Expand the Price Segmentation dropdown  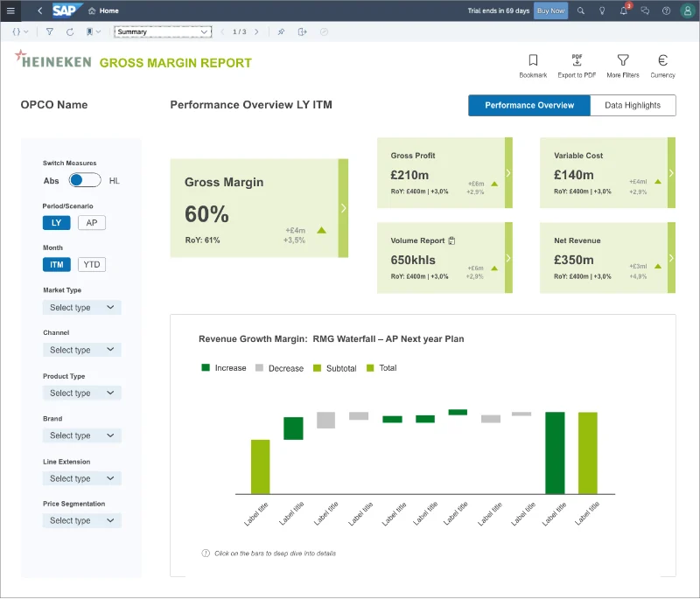82,520
